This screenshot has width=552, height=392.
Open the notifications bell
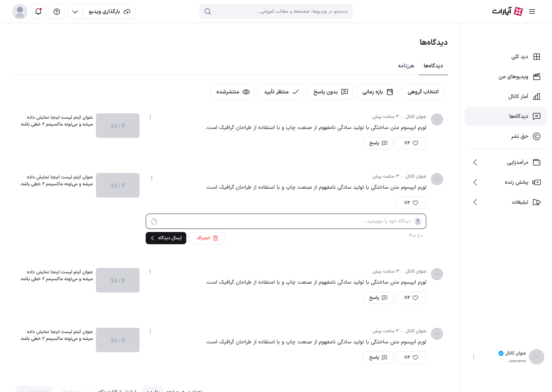pyautogui.click(x=38, y=11)
